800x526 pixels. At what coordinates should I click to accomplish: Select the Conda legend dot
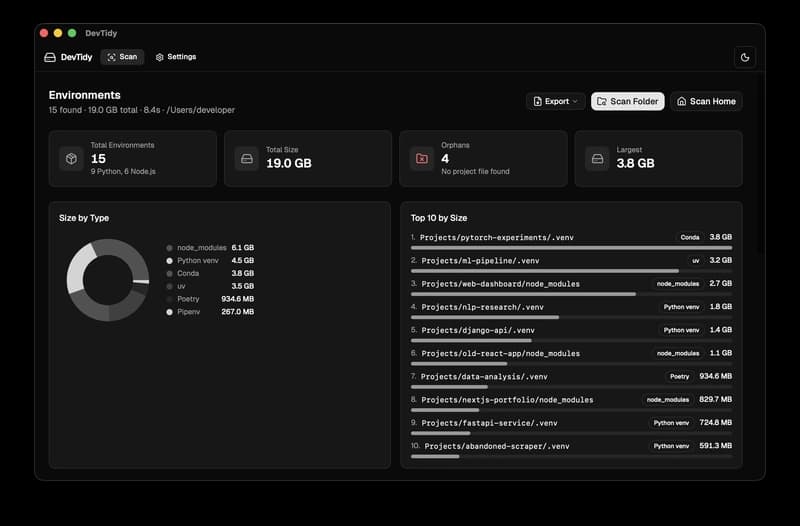pyautogui.click(x=169, y=273)
